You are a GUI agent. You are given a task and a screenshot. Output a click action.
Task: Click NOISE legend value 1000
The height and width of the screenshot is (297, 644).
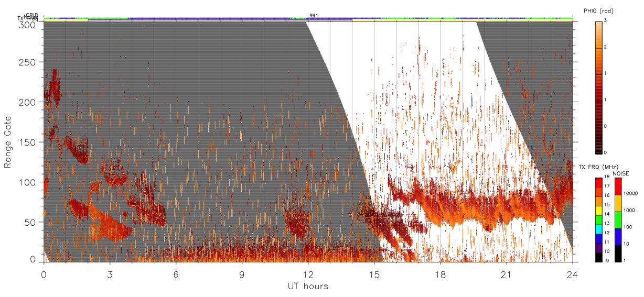click(x=629, y=210)
